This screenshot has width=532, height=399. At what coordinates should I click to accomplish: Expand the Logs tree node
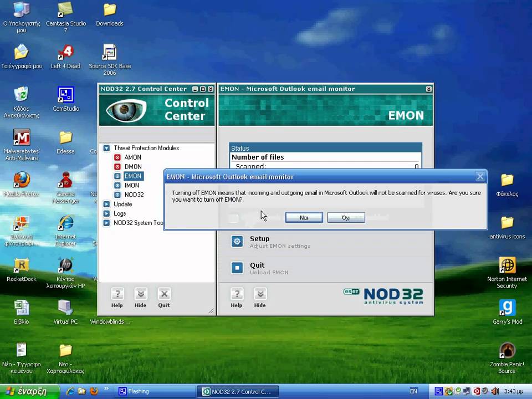[106, 214]
